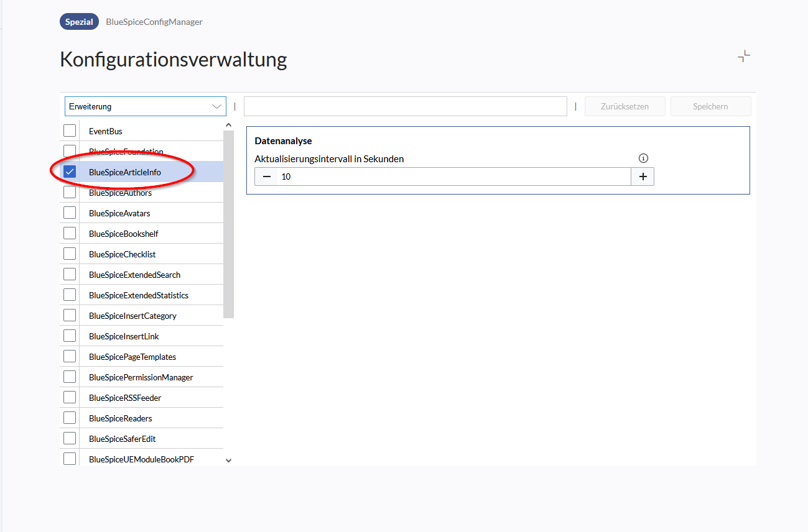Screen dimensions: 808x532
Task: Select the BlueSpiceAuthors entry label
Action: pos(120,193)
